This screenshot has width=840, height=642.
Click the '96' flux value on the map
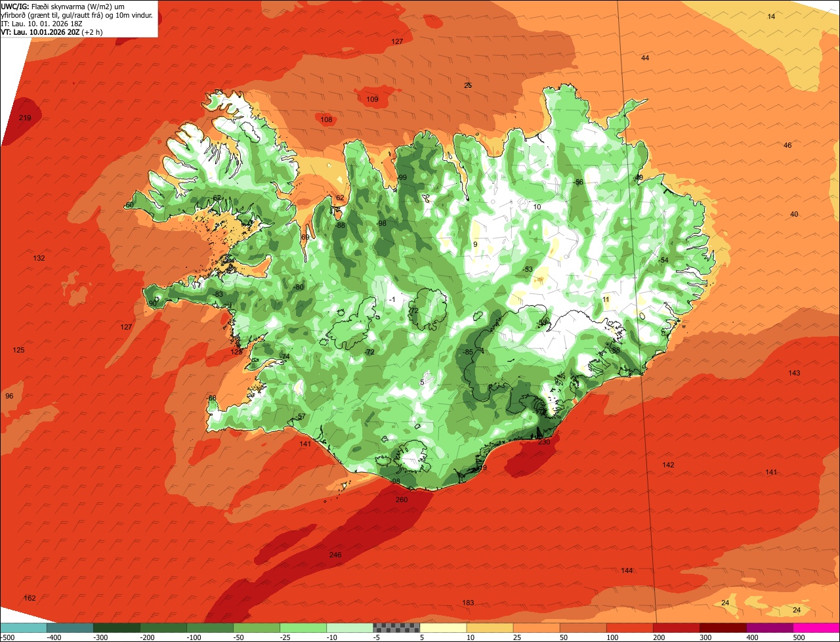pos(9,396)
